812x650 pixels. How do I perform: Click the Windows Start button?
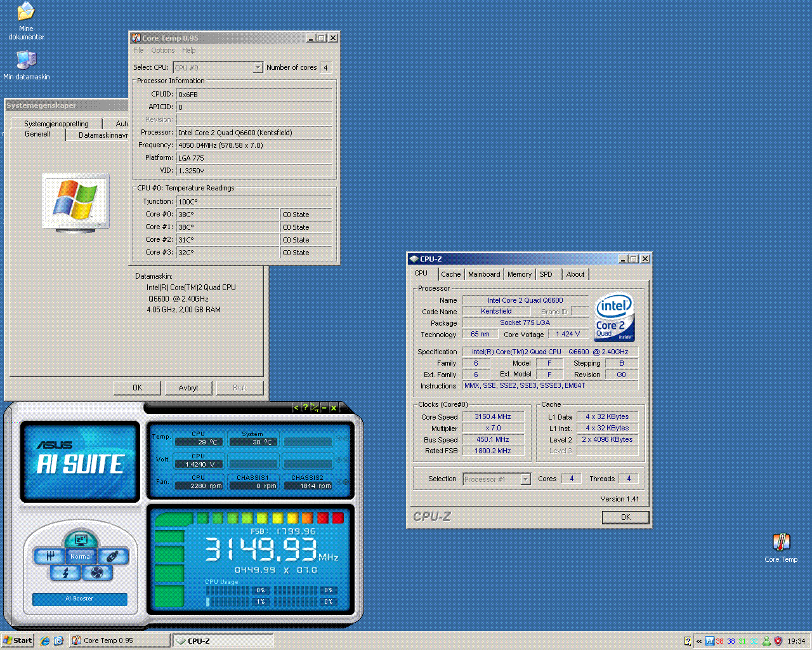(x=18, y=640)
